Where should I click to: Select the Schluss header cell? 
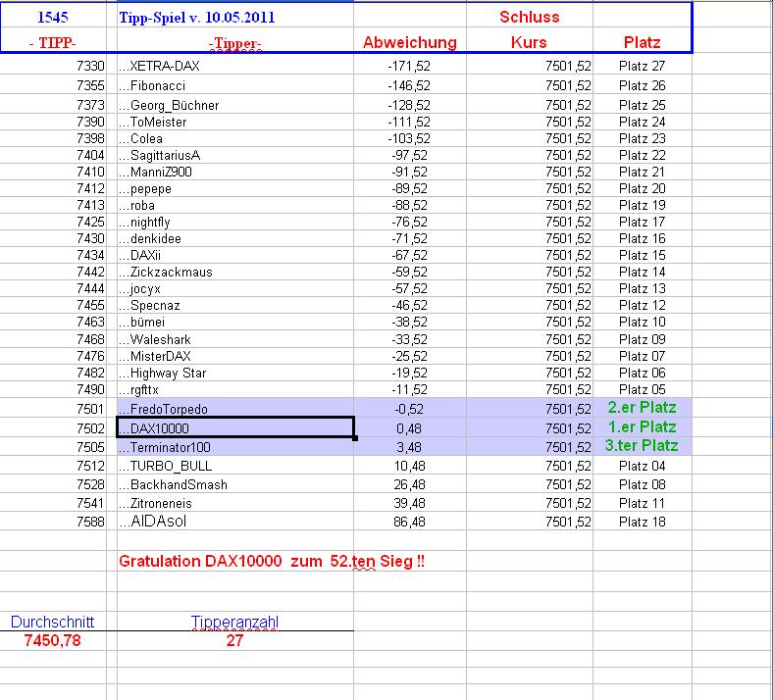pos(530,17)
